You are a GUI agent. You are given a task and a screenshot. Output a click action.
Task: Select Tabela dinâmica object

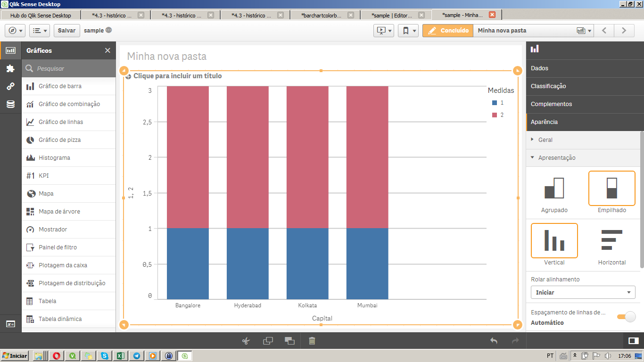click(69, 319)
